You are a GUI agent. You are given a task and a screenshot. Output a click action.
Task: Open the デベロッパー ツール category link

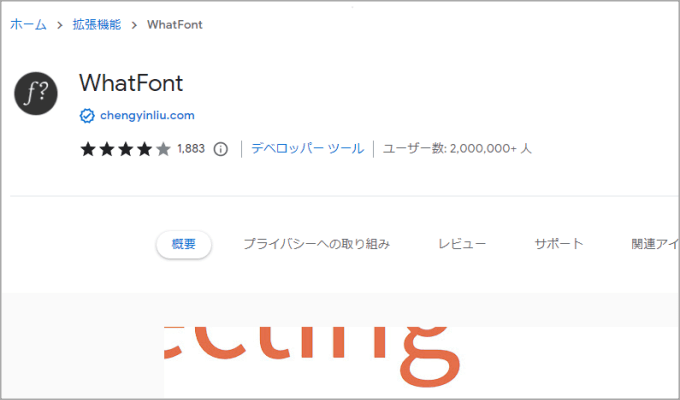point(307,149)
